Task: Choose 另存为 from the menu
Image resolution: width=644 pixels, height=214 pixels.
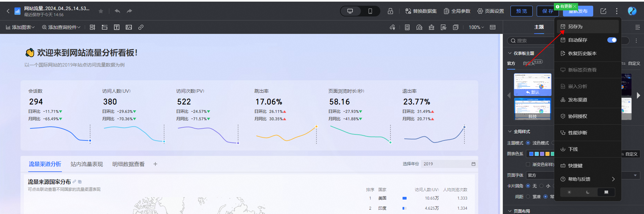Action: click(575, 27)
